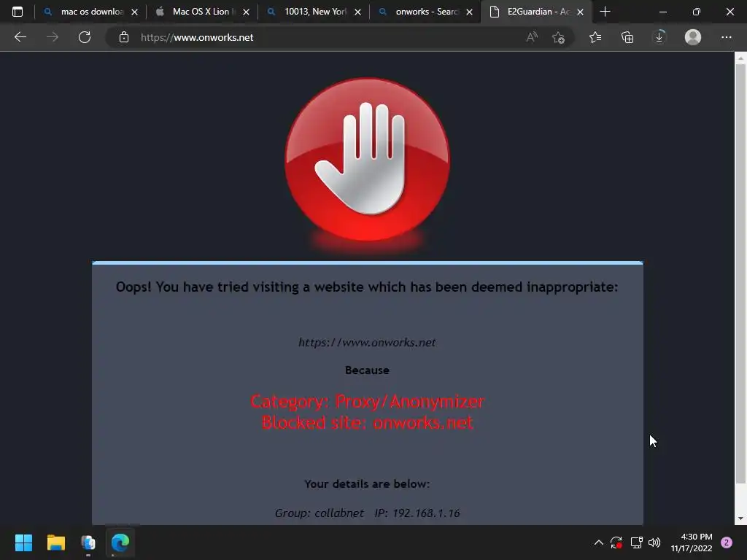Open the Collections panel

627,37
